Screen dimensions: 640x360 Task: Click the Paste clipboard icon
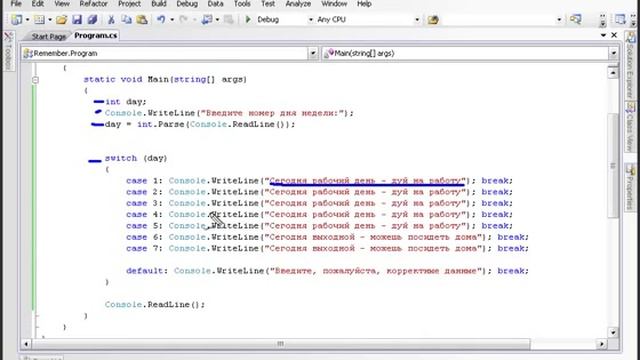[x=142, y=20]
